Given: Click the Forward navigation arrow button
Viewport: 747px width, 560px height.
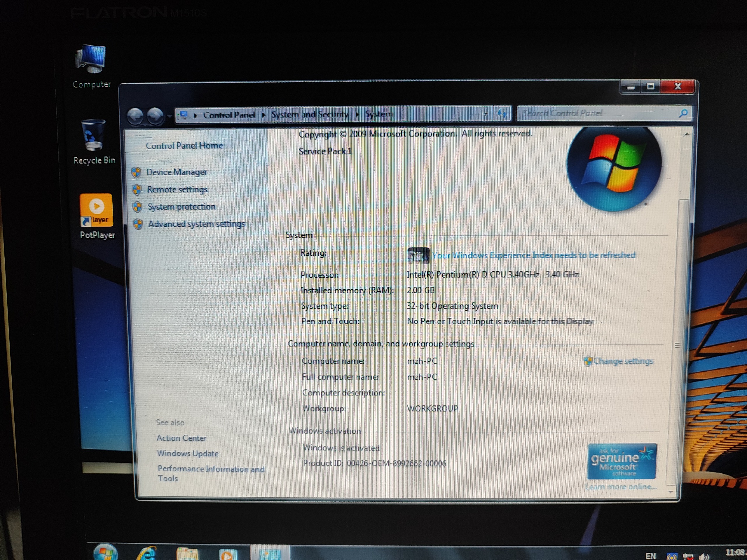Looking at the screenshot, I should click(155, 116).
